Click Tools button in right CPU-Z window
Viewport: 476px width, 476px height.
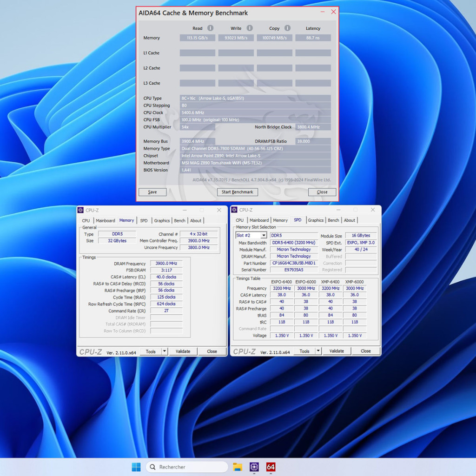[304, 351]
